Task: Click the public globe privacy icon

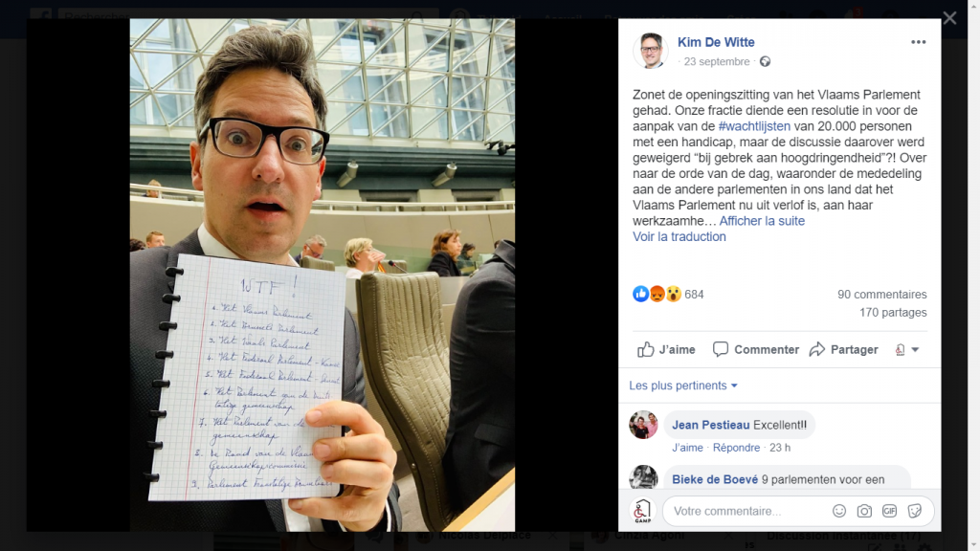Action: point(765,61)
